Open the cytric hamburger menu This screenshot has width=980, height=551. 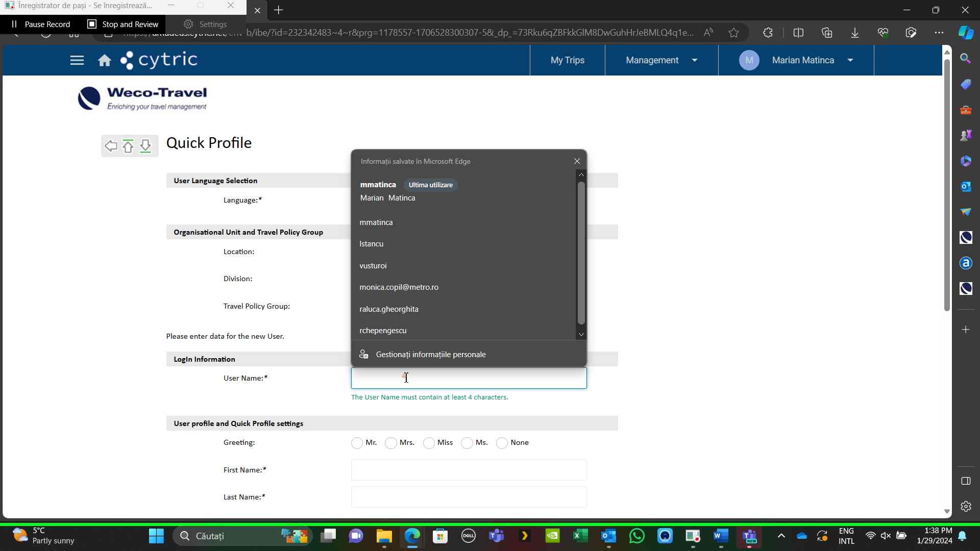77,60
